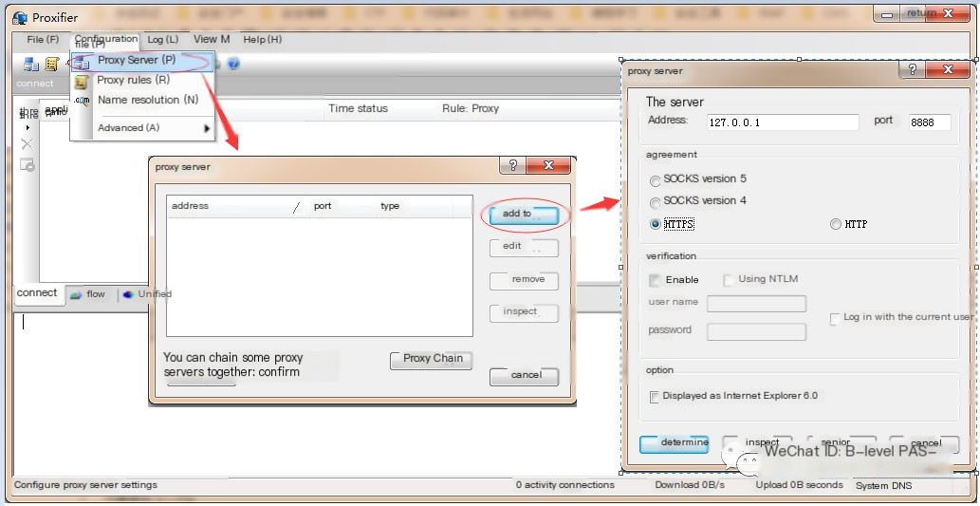
Task: Click the port column header
Action: coord(342,206)
